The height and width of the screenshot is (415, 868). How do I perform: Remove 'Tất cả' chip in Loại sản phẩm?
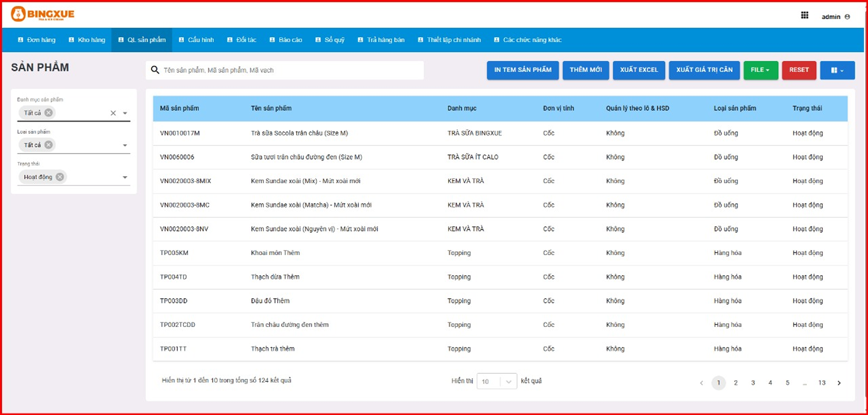(48, 145)
